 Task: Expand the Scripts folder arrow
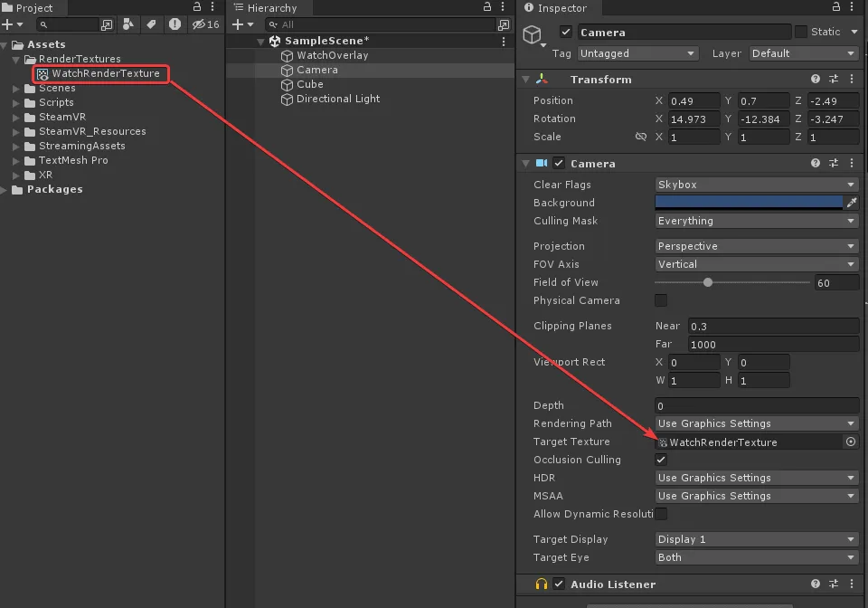coord(16,103)
